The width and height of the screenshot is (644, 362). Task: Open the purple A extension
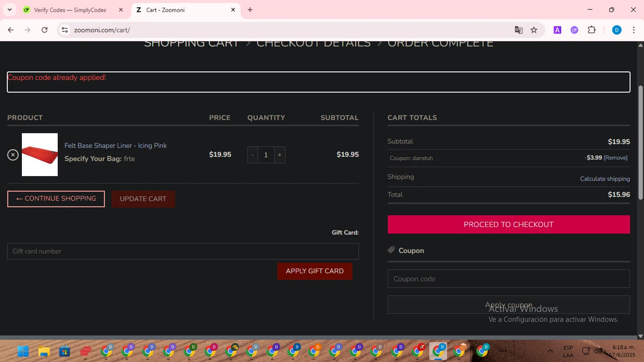coord(557,30)
